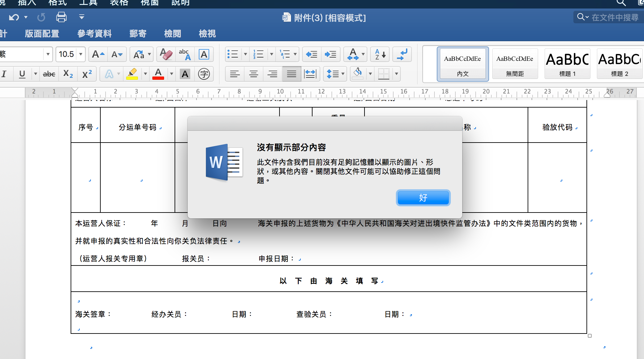This screenshot has height=359, width=644.
Task: Toggle superscript formatting
Action: point(87,74)
